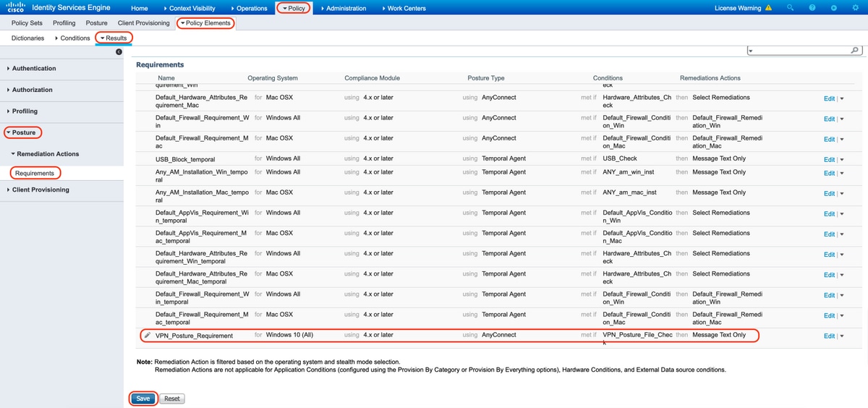
Task: Collapse the left sidebar with the arrow icon
Action: pyautogui.click(x=119, y=51)
